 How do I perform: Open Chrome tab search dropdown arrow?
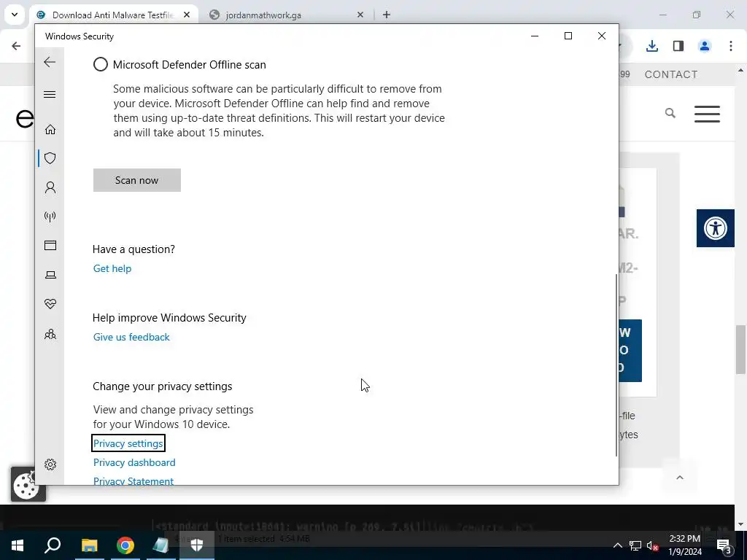tap(15, 15)
